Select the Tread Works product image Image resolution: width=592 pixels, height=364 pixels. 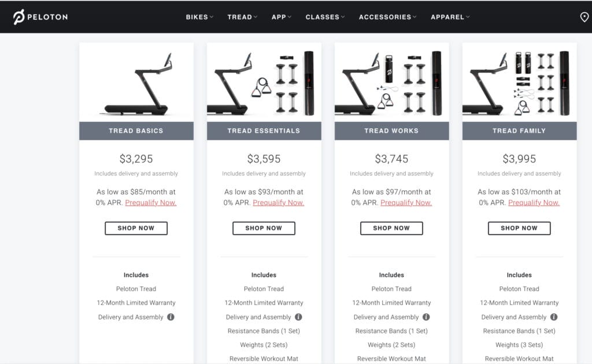coord(391,82)
